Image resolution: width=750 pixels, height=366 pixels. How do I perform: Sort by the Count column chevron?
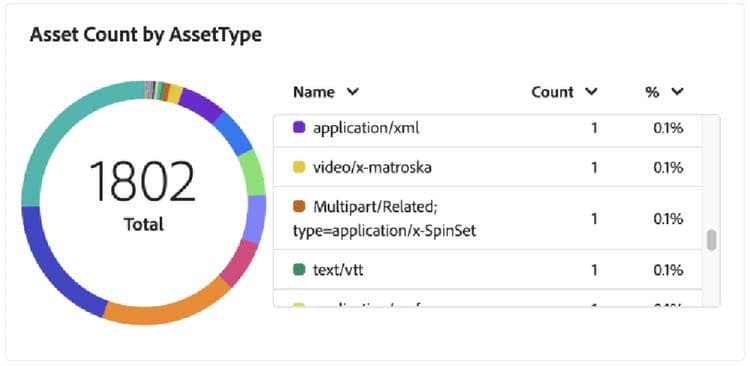click(591, 91)
